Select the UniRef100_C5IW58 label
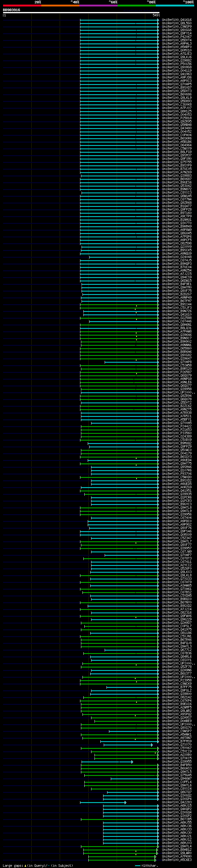The height and width of the screenshot is (868, 197). tap(176, 365)
